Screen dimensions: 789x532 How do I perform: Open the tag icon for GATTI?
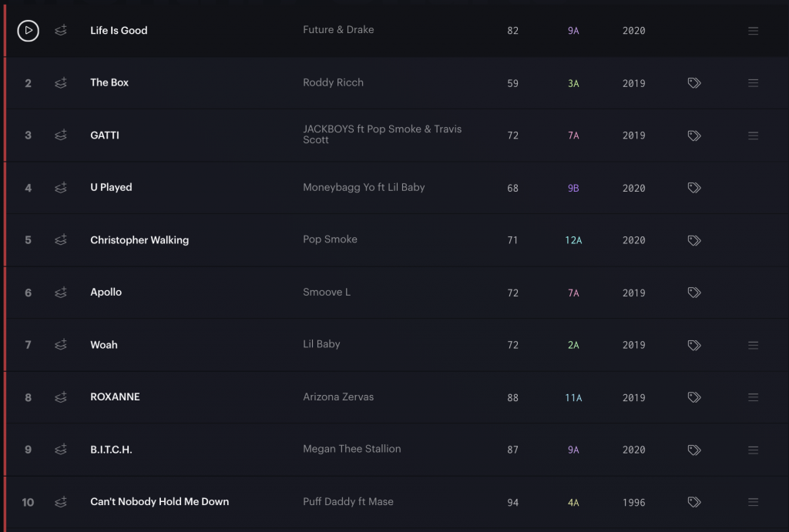coord(694,136)
